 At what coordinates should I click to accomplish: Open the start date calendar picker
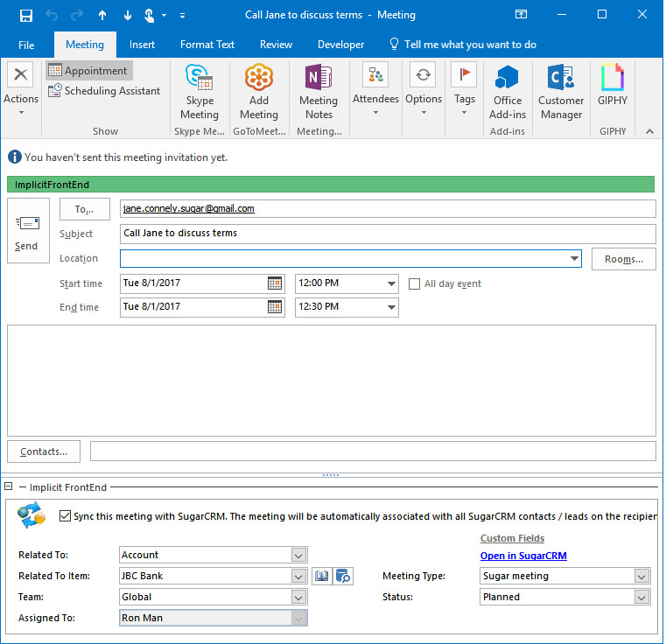coord(275,283)
